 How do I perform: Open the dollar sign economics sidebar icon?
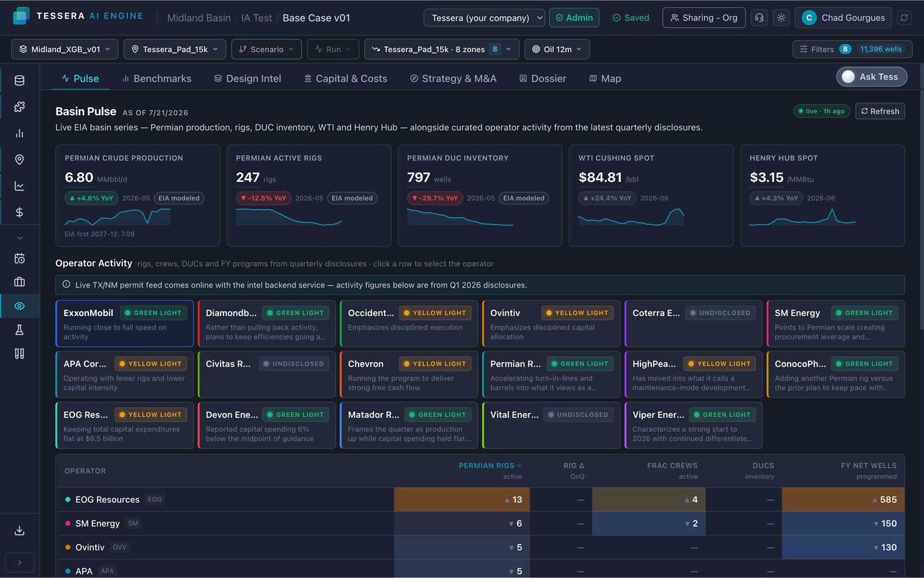[20, 212]
